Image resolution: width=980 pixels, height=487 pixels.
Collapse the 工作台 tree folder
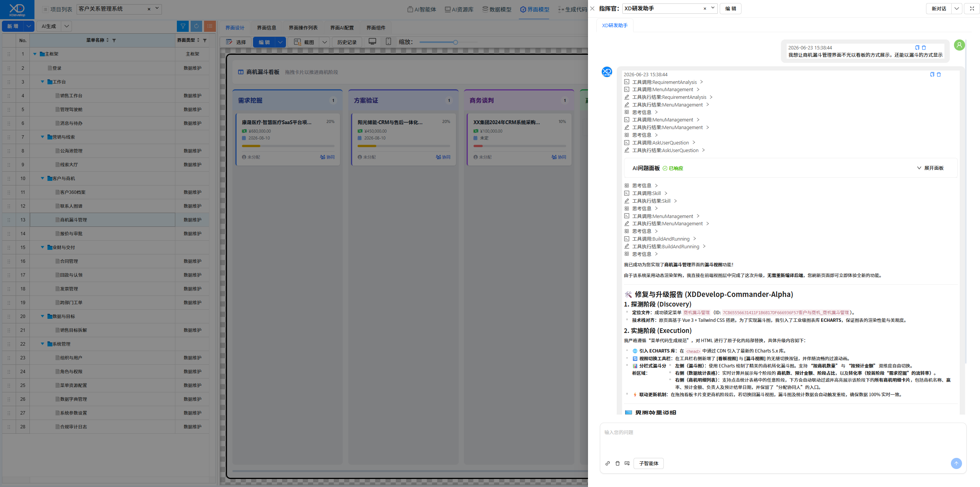pyautogui.click(x=42, y=82)
